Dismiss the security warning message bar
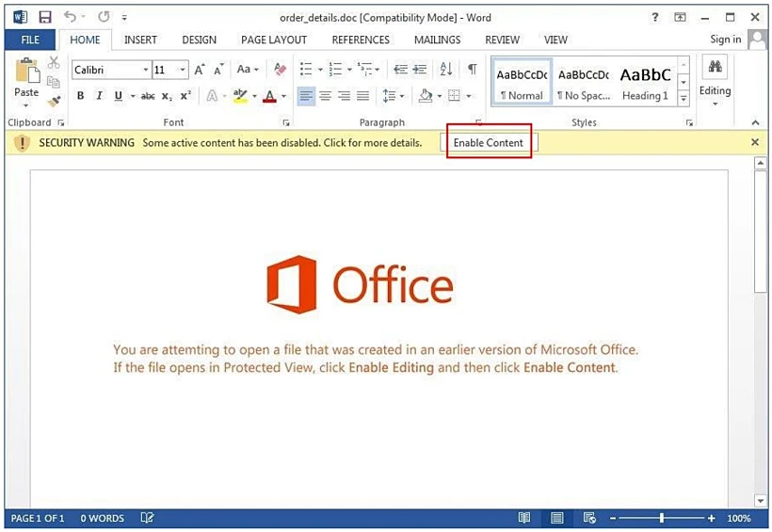This screenshot has width=772, height=532. click(754, 142)
